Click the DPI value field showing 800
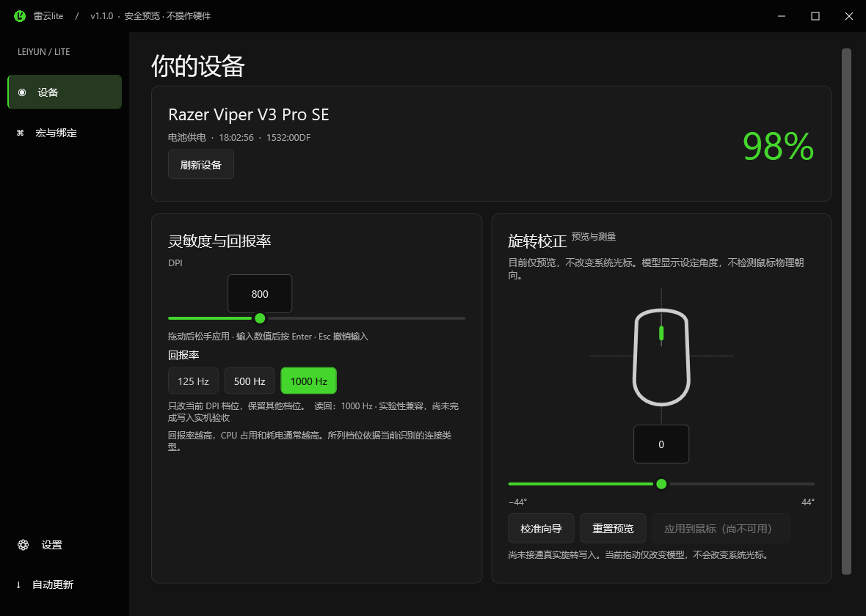Viewport: 866px width, 616px height. point(260,294)
